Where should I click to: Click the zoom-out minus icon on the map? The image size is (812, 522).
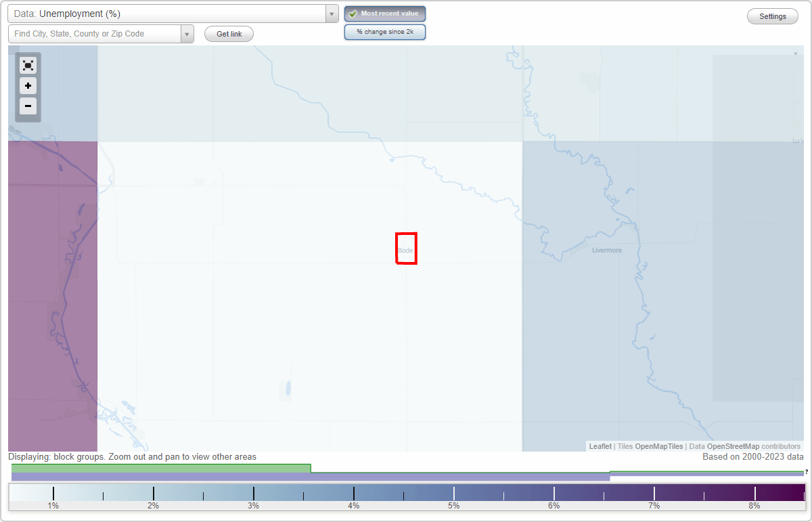click(x=28, y=106)
